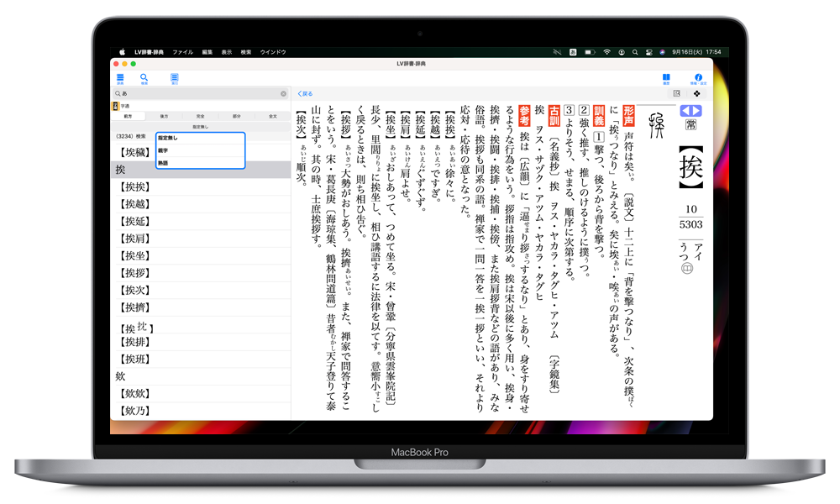Go back using the 戻る button
Viewport: 840px width, 504px height.
[305, 93]
